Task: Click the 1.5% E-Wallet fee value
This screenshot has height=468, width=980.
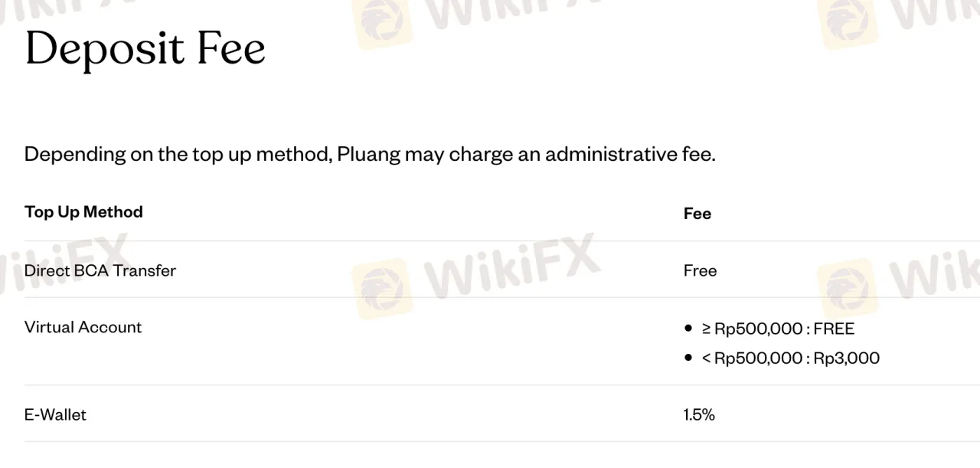Action: click(x=699, y=414)
